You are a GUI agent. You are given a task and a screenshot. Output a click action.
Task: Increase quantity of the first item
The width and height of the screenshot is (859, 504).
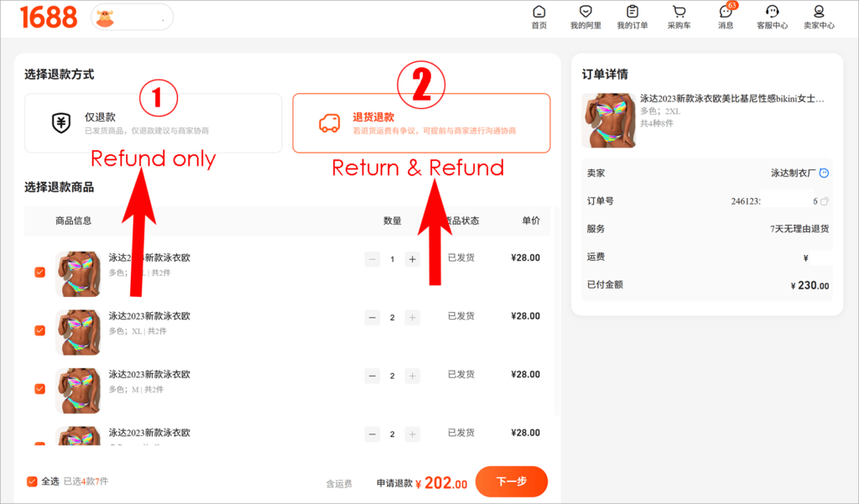pos(413,259)
